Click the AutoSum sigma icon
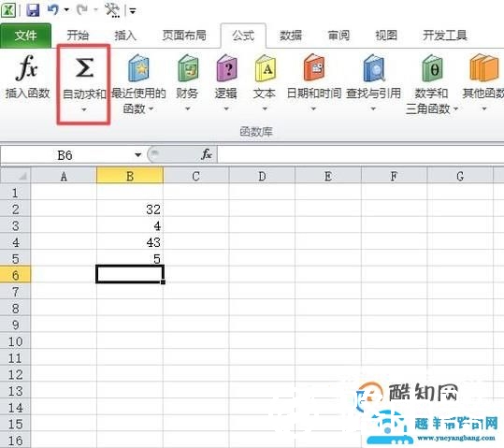This screenshot has height=448, width=504. [84, 68]
